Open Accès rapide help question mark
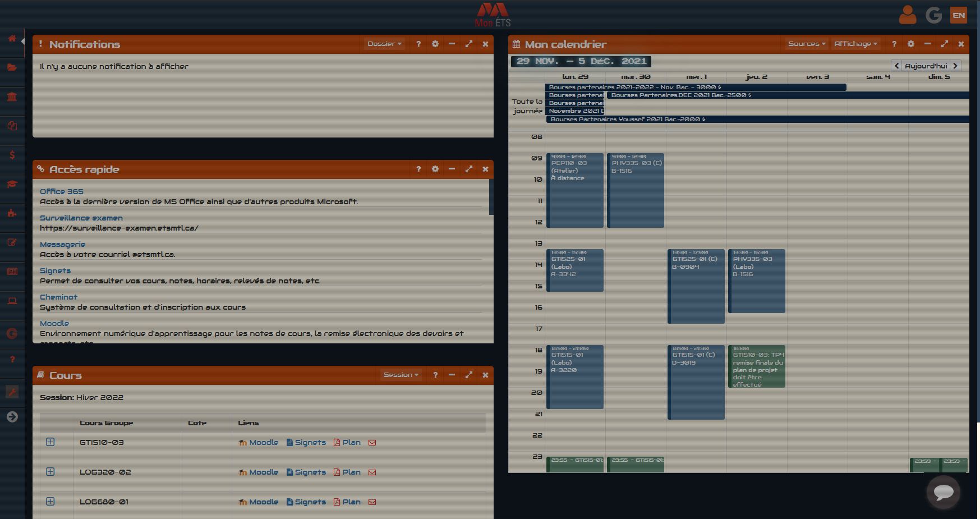Viewport: 980px width, 519px height. coord(418,169)
